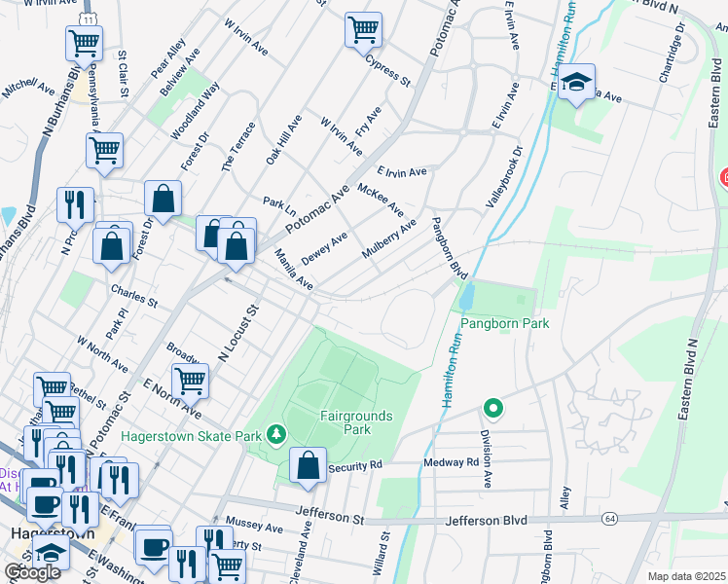The height and width of the screenshot is (584, 728).
Task: Click the restaurant marker near N Burhans Blvd
Action: (x=75, y=204)
